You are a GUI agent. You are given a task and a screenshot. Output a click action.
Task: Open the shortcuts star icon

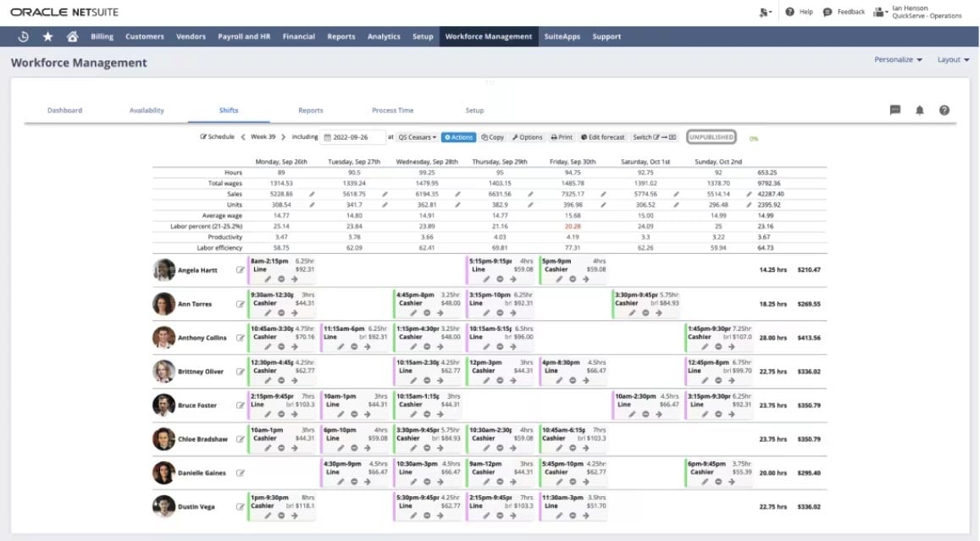[x=48, y=36]
